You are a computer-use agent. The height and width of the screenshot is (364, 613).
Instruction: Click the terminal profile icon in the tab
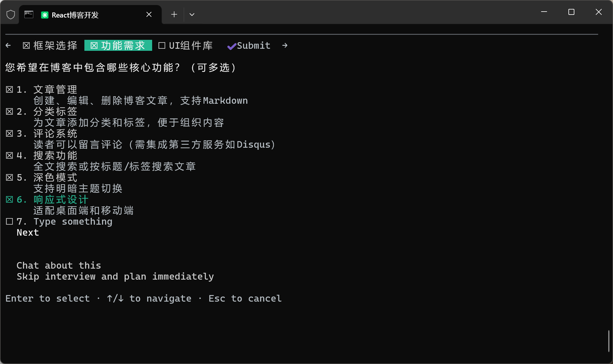pos(29,15)
